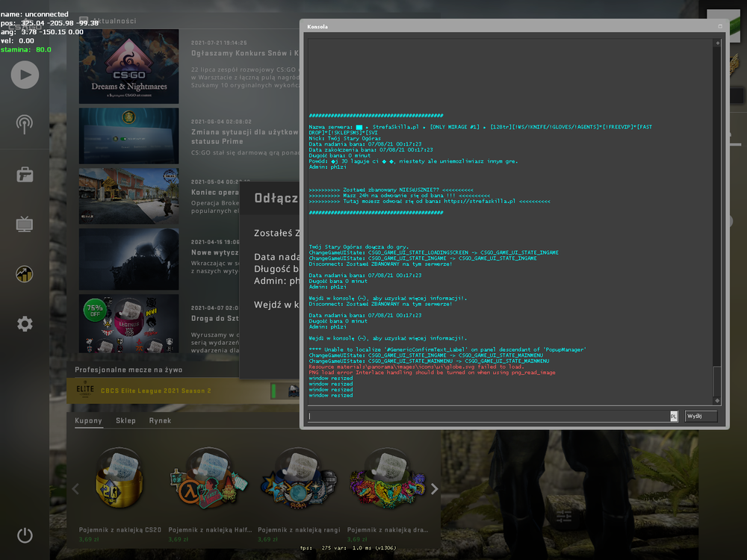747x560 pixels.
Task: Select the rank sticker capsule image
Action: coord(299,478)
